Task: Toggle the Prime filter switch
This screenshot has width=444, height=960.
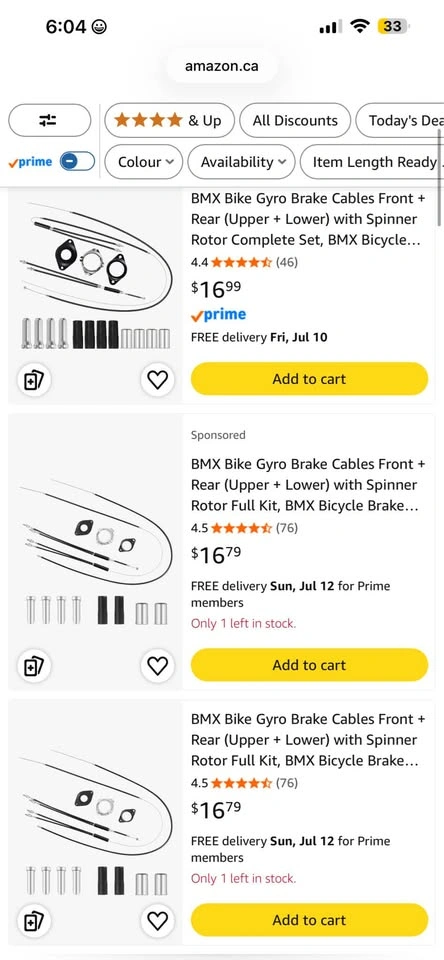Action: click(x=77, y=162)
